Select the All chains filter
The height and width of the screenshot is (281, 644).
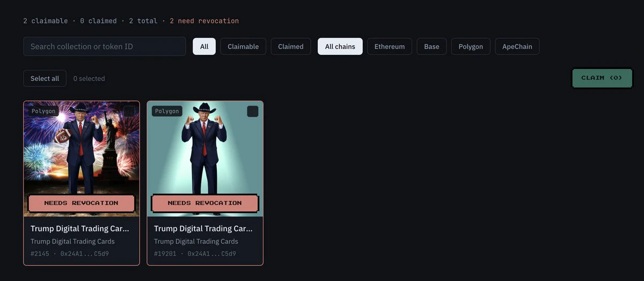pyautogui.click(x=340, y=47)
